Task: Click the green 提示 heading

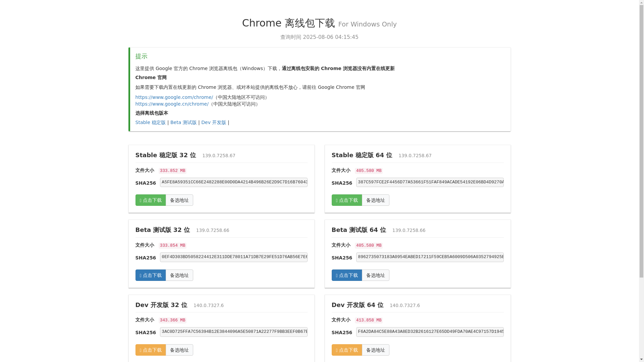Action: (x=142, y=56)
